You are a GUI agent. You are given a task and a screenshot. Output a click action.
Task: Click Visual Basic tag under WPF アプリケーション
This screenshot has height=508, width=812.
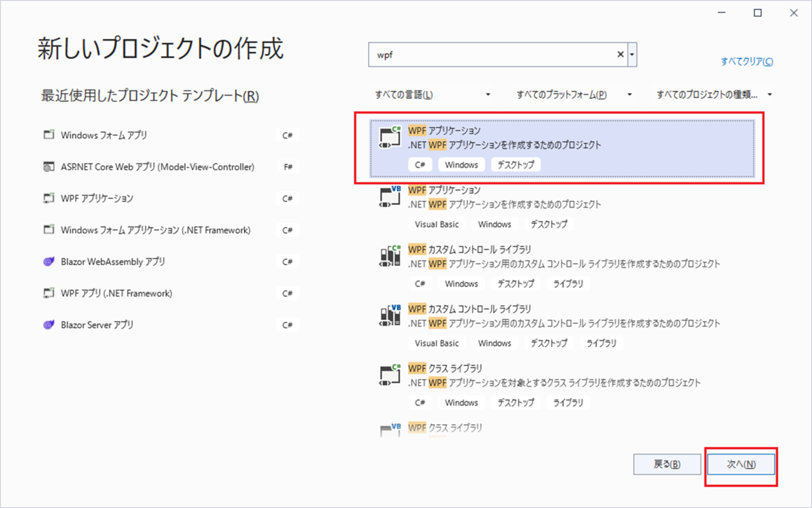click(x=436, y=224)
